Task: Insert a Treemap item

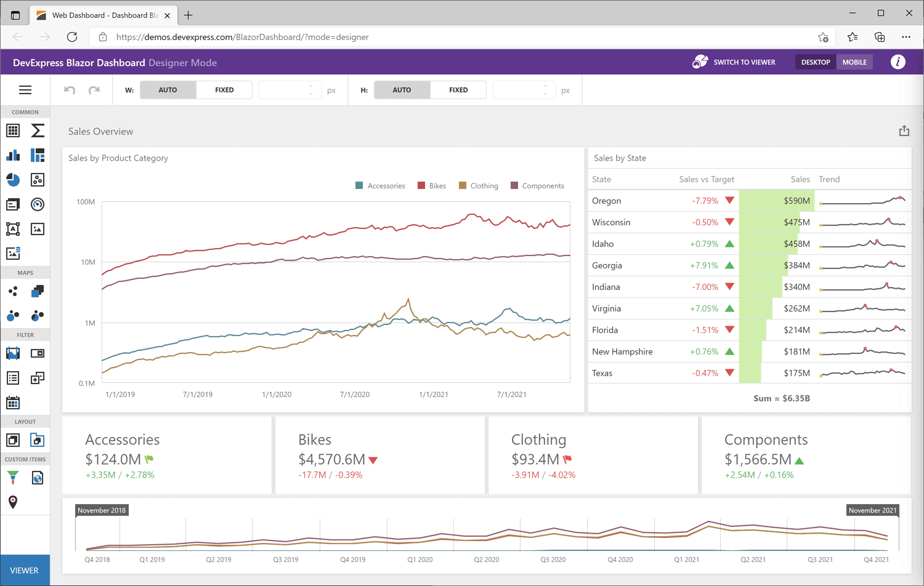Action: (38, 155)
